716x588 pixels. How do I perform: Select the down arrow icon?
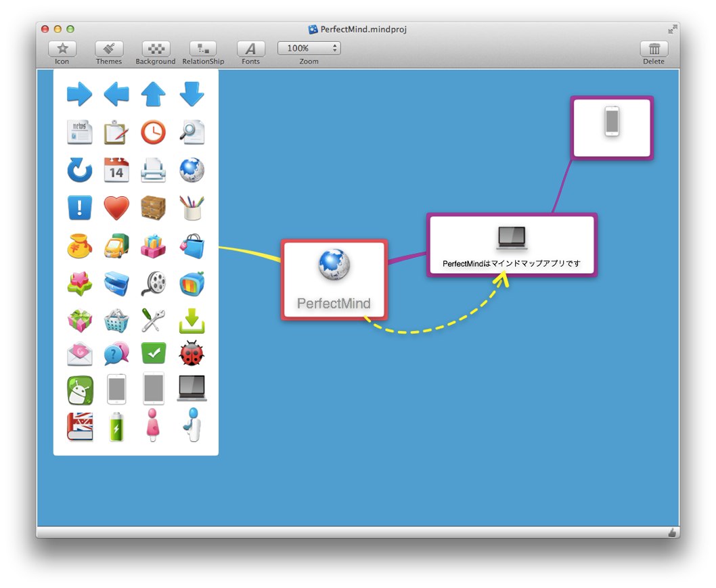(x=192, y=95)
